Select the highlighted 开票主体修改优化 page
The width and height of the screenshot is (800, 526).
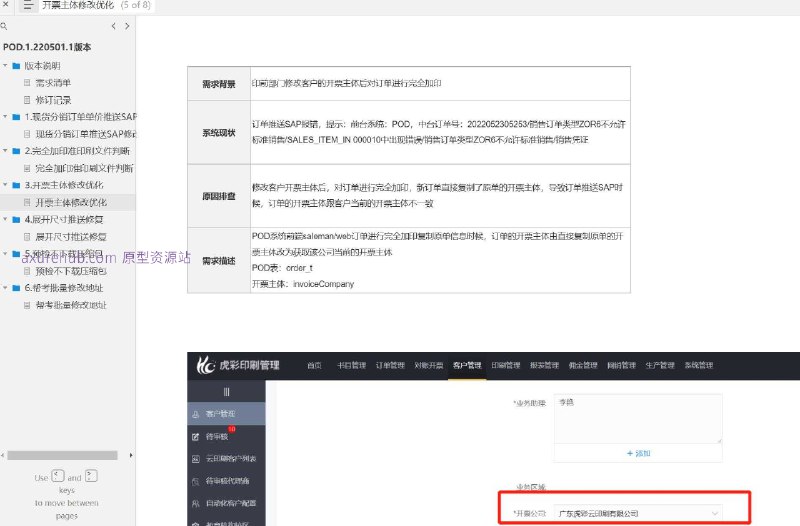coord(71,203)
